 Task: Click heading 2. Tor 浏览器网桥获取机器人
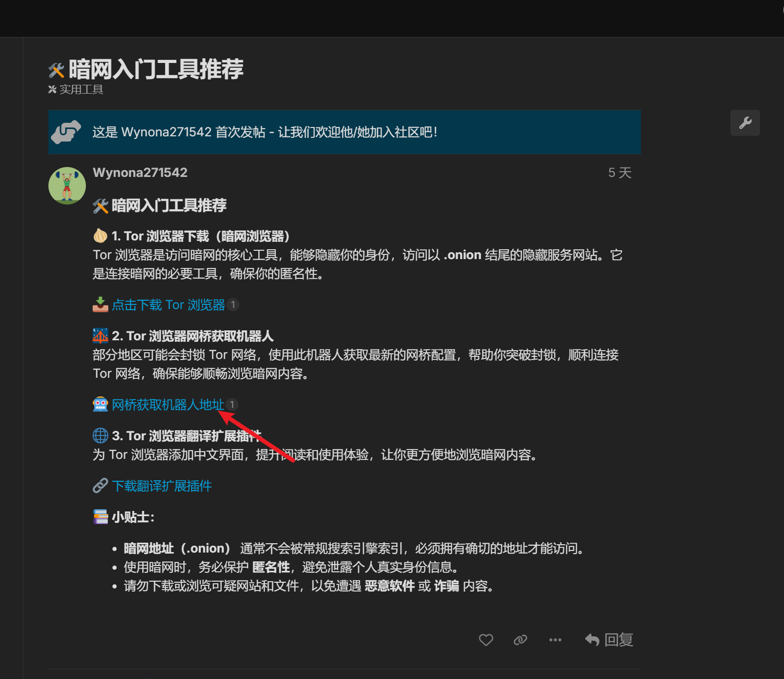coord(193,336)
